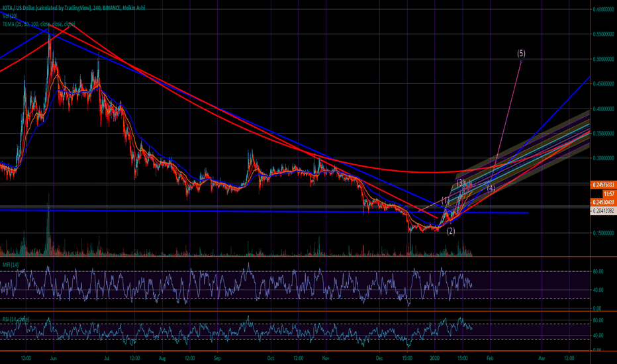Select the Vol (20) indicator legend
Screen dimensions: 617x364
click(x=10, y=16)
